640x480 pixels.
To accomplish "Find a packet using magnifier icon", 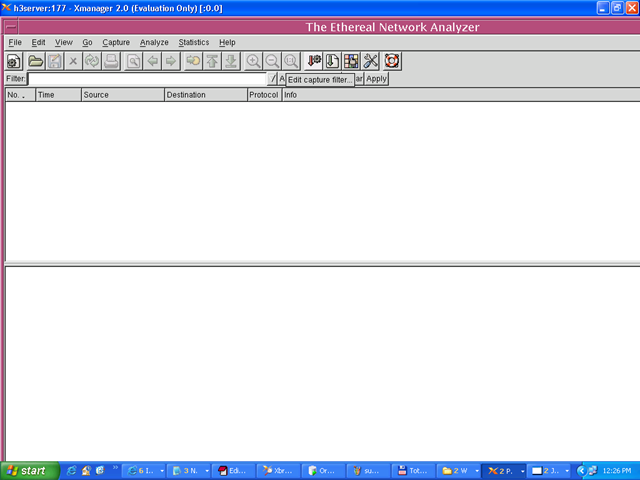I will click(x=133, y=61).
